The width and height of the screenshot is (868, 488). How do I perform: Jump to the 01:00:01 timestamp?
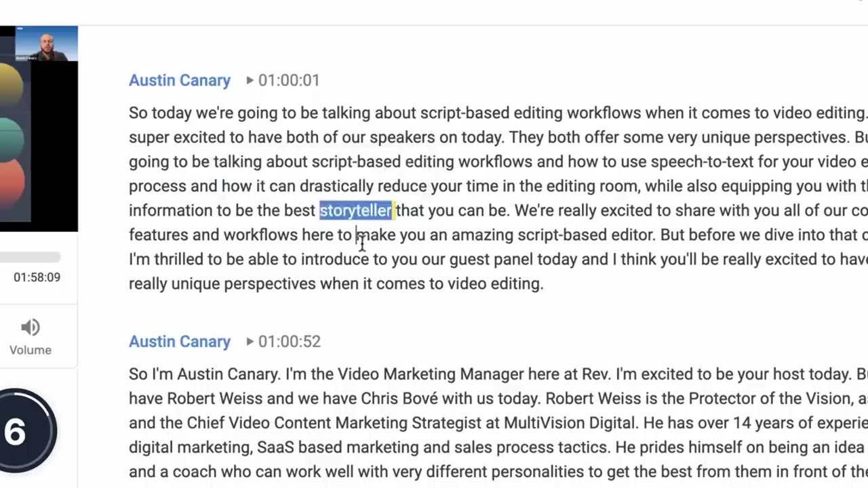click(288, 80)
